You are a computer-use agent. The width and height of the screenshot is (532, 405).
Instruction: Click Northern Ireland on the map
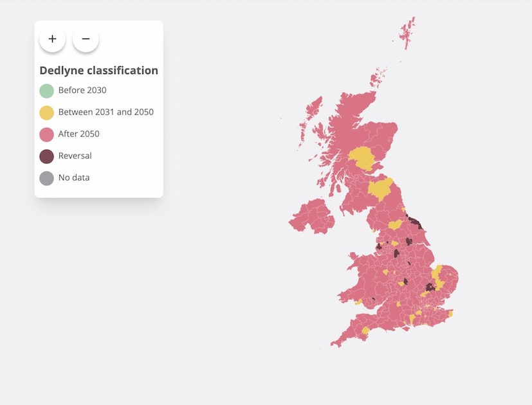tap(311, 217)
